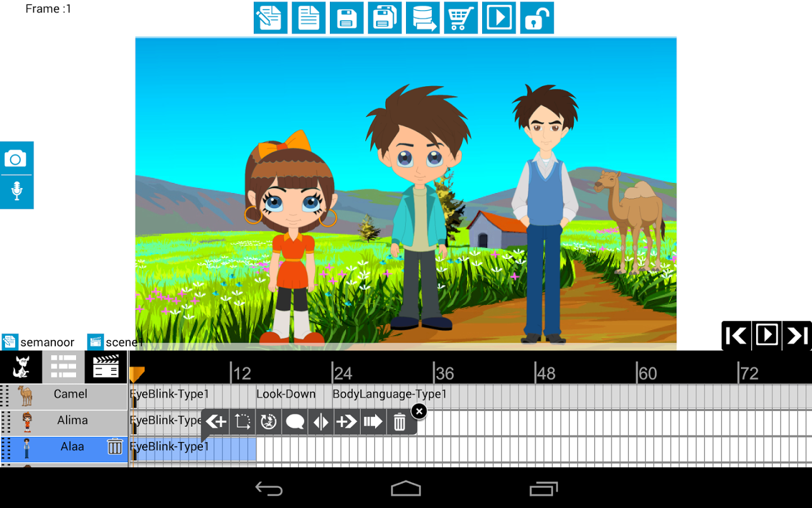The image size is (812, 508).
Task: Click the character rotate action icon
Action: (x=268, y=422)
